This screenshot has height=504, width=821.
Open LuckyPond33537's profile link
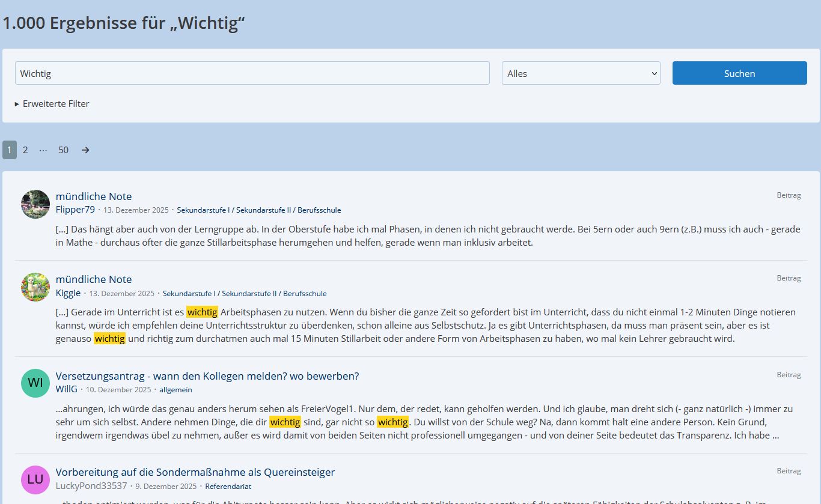91,486
